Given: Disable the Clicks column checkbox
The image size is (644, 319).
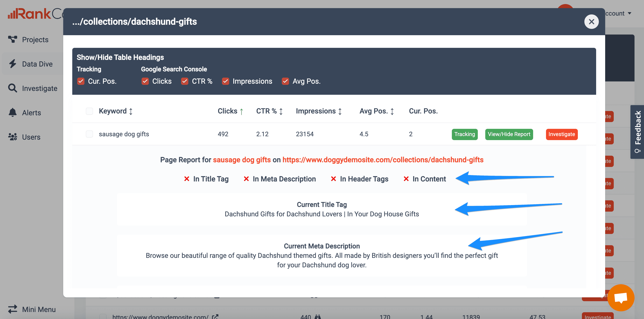Looking at the screenshot, I should pyautogui.click(x=145, y=81).
